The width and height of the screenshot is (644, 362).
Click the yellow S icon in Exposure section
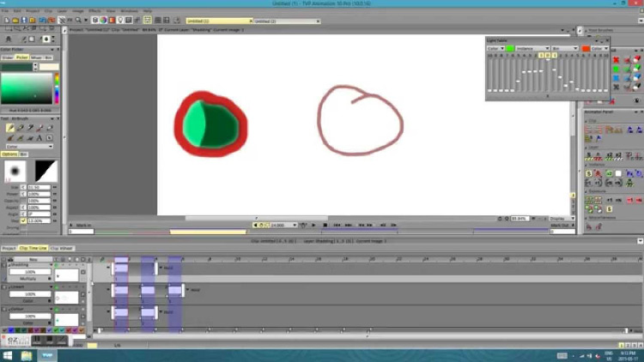coord(609,209)
